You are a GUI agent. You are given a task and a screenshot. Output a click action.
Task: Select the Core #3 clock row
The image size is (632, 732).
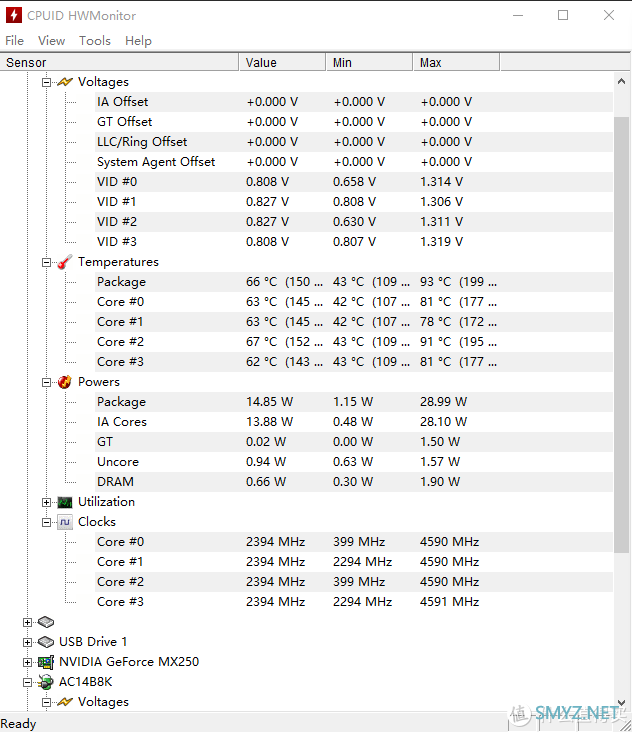[354, 602]
